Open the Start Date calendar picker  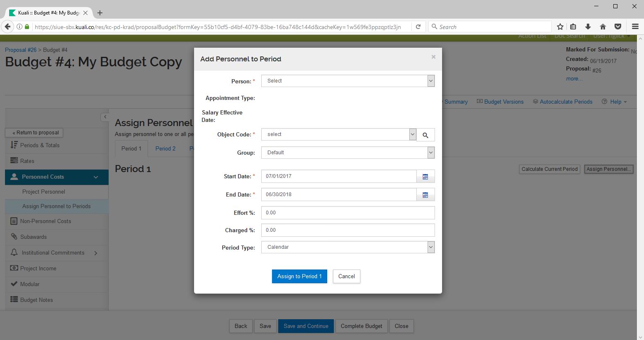tap(425, 177)
